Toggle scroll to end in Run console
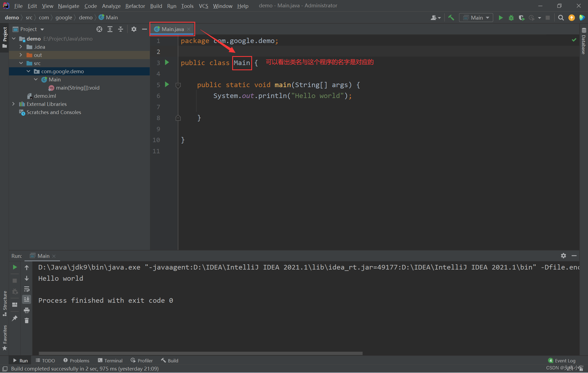588x373 pixels. point(27,299)
